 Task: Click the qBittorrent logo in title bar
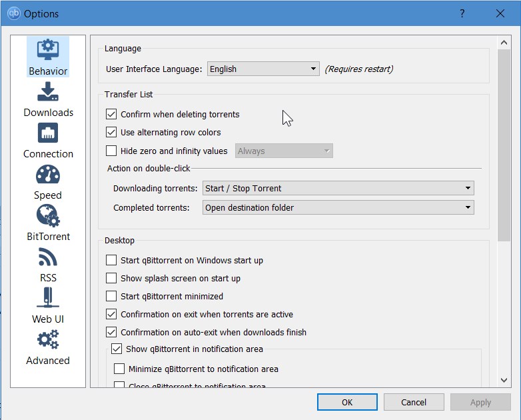click(x=14, y=13)
